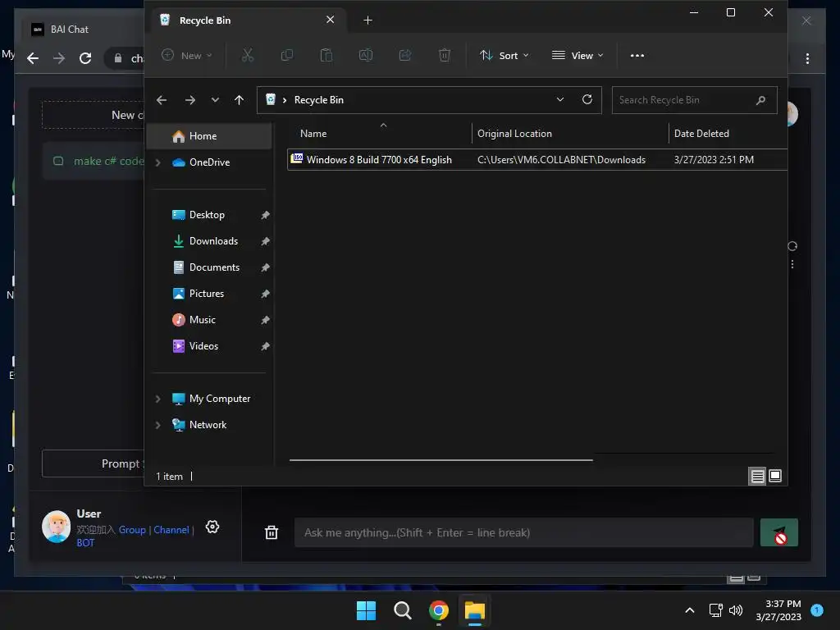Open the Windows Start menu
This screenshot has height=630, width=840.
tap(367, 610)
